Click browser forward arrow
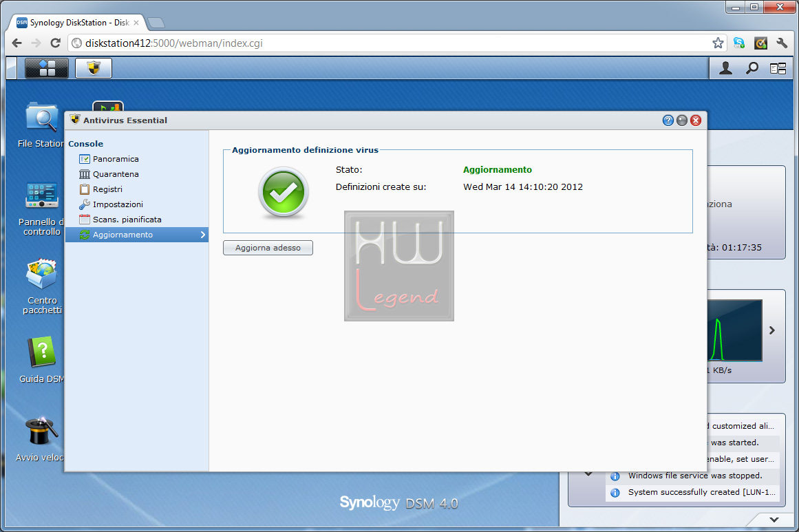The height and width of the screenshot is (532, 799). coord(36,43)
